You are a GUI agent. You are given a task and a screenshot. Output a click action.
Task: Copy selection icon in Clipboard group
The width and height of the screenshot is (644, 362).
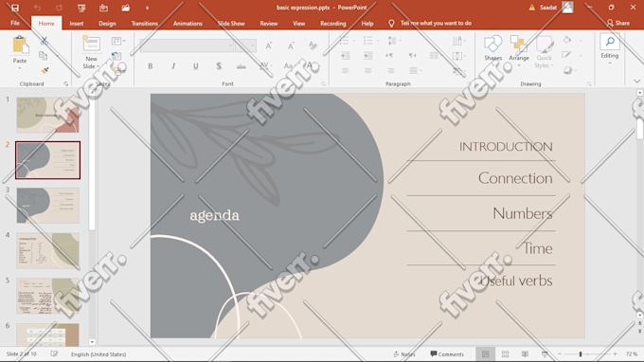pyautogui.click(x=44, y=56)
